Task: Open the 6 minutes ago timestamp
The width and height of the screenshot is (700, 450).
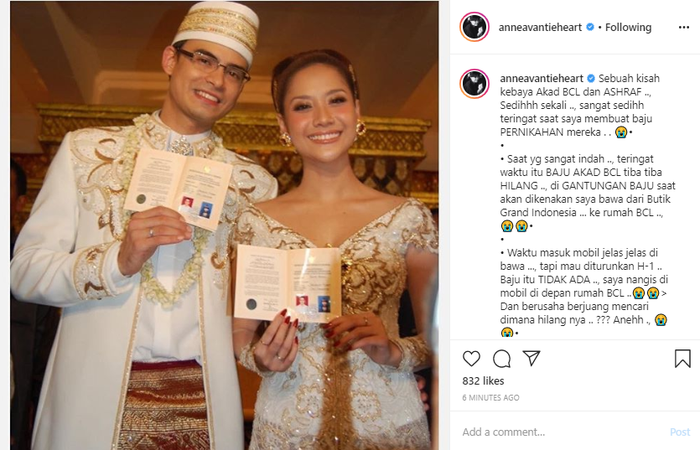Action: pos(491,397)
